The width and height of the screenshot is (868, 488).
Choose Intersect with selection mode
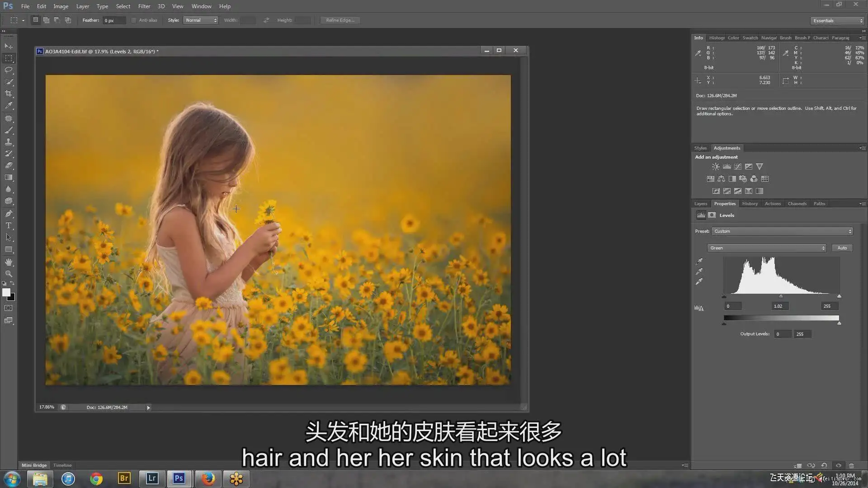(x=68, y=20)
